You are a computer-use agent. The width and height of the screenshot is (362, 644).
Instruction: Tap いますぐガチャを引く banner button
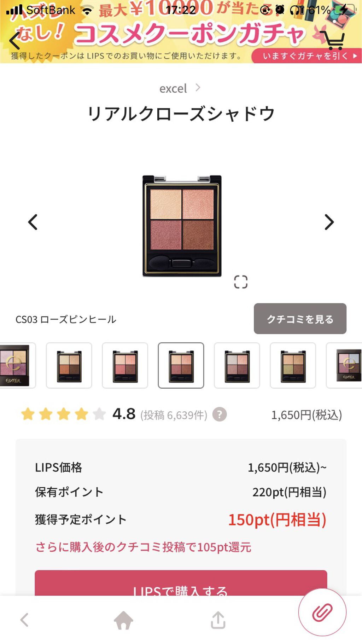pyautogui.click(x=306, y=56)
